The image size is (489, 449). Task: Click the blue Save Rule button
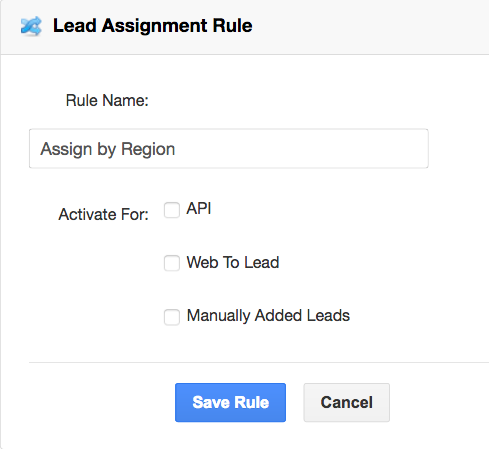230,402
